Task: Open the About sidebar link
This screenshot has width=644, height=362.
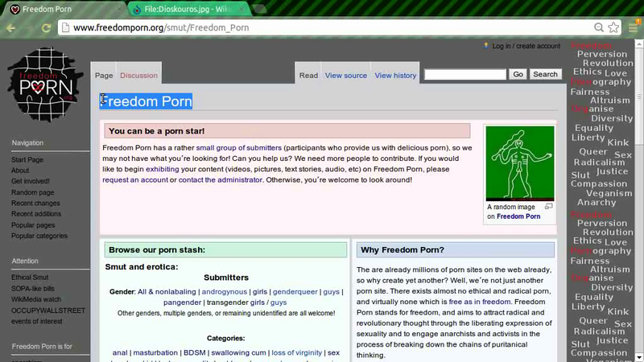Action: point(20,171)
